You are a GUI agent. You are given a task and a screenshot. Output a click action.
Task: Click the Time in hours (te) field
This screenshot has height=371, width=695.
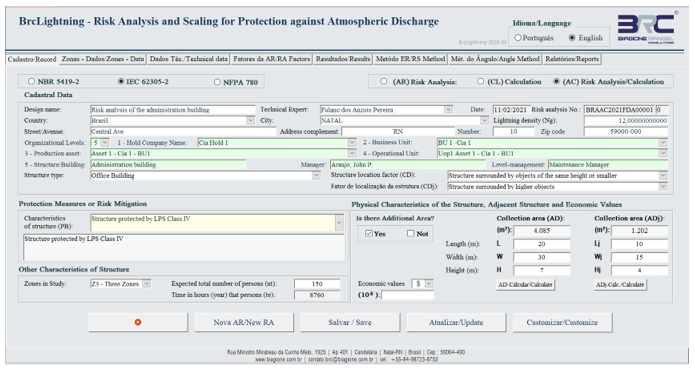click(x=317, y=295)
